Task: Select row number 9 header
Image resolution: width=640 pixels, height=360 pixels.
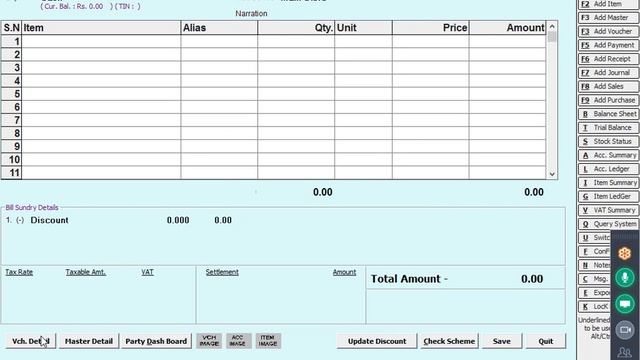Action: coord(11,146)
